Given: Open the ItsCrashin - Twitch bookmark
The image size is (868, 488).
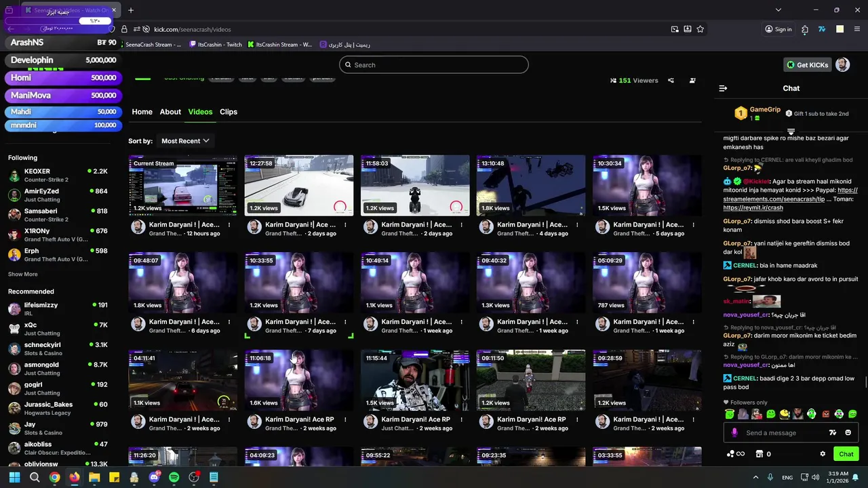Looking at the screenshot, I should (x=216, y=45).
